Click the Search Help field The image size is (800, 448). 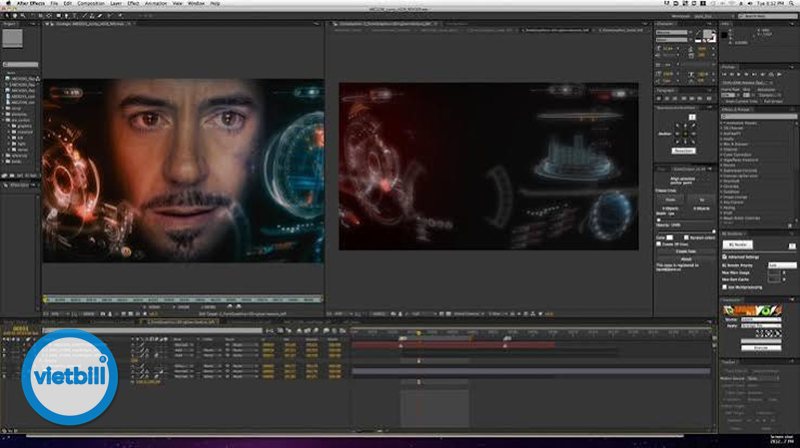click(767, 16)
